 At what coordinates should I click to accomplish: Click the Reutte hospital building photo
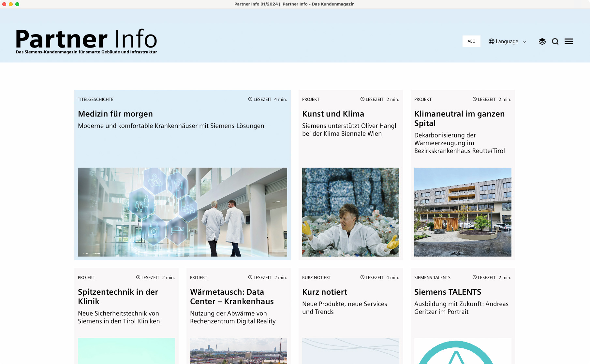click(463, 212)
